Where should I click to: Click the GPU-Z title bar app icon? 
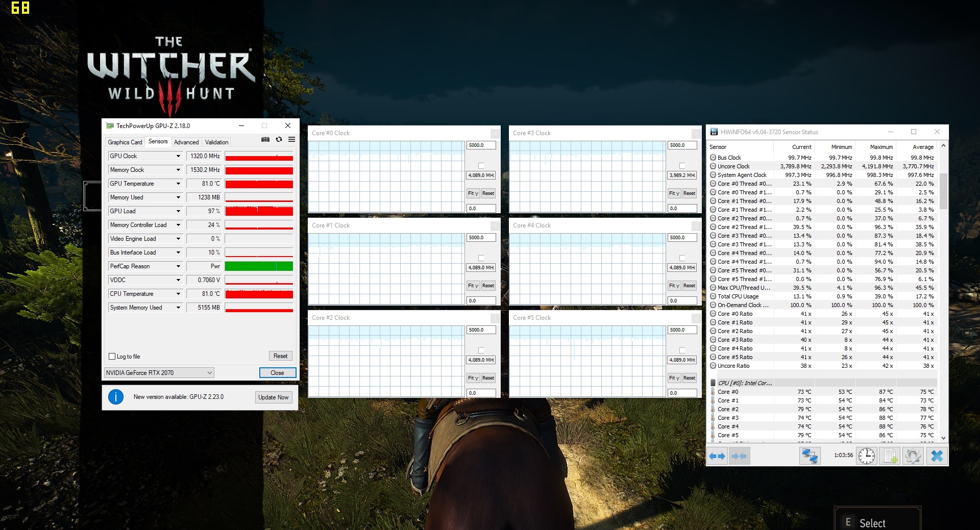[x=110, y=125]
